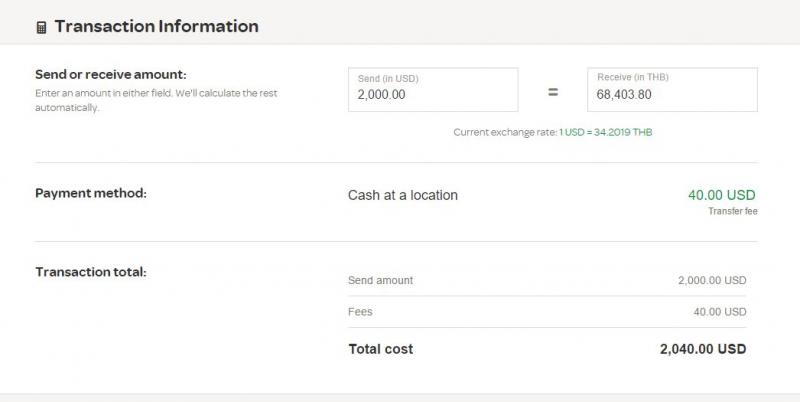The height and width of the screenshot is (402, 800).
Task: Click the 40.00 USD transfer fee amount
Action: coord(721,195)
